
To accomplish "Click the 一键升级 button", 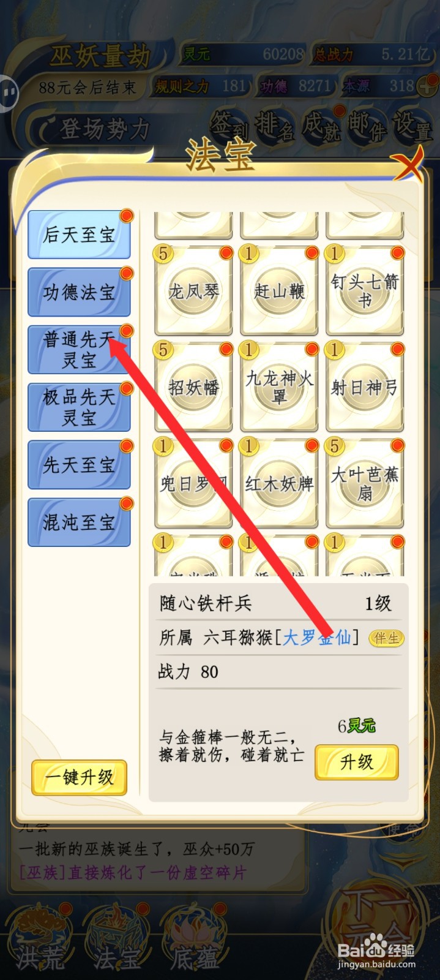I will coord(79,778).
